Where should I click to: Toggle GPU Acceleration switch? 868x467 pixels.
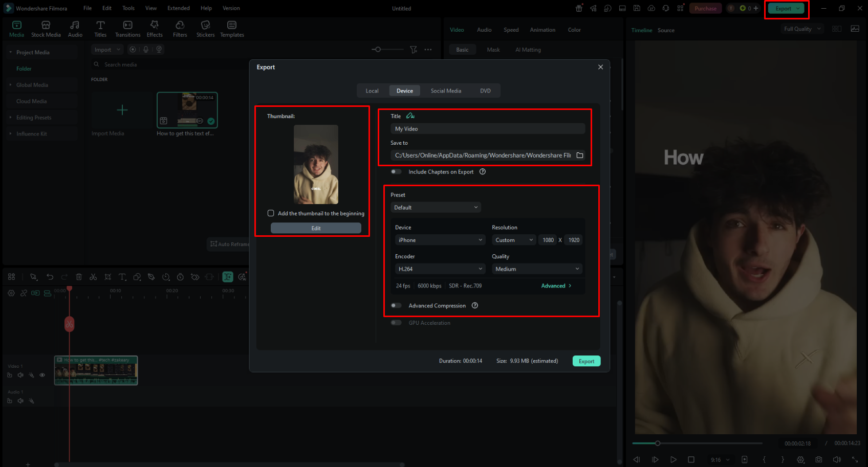(x=396, y=323)
